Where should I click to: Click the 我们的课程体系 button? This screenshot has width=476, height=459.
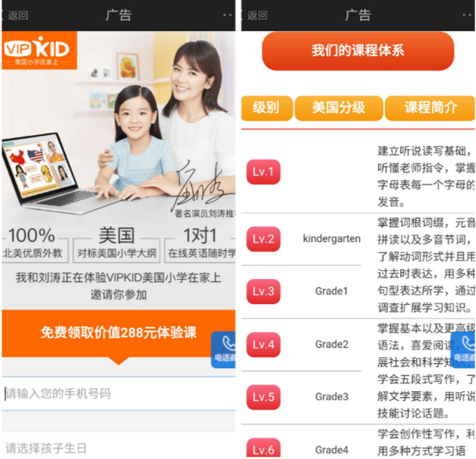pyautogui.click(x=358, y=51)
